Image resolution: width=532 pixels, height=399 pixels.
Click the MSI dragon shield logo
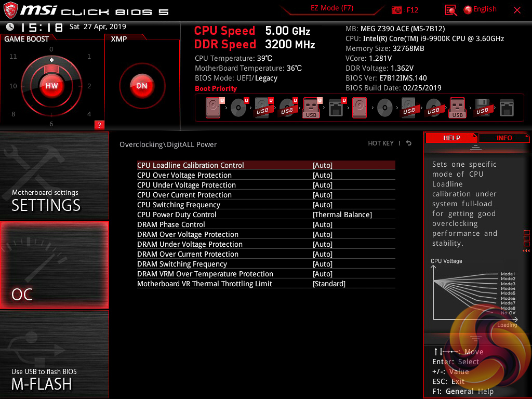[10, 10]
